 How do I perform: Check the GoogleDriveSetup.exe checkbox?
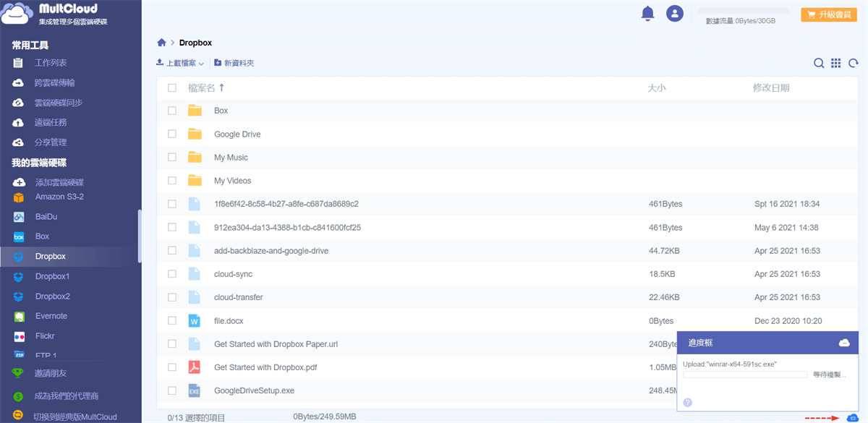point(172,390)
